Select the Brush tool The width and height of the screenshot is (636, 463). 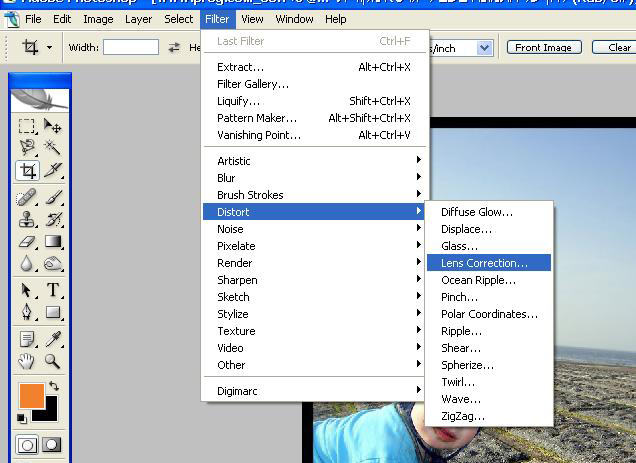point(53,197)
